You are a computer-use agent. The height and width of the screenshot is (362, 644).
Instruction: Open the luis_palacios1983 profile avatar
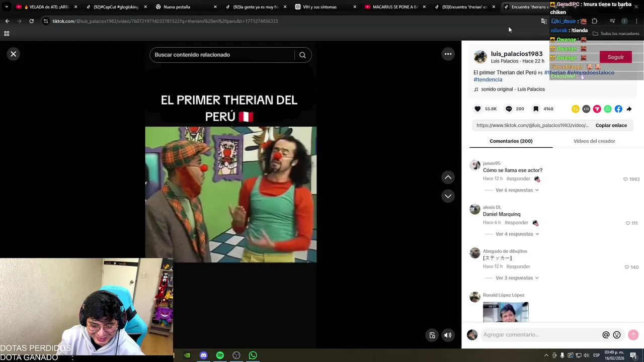point(480,57)
